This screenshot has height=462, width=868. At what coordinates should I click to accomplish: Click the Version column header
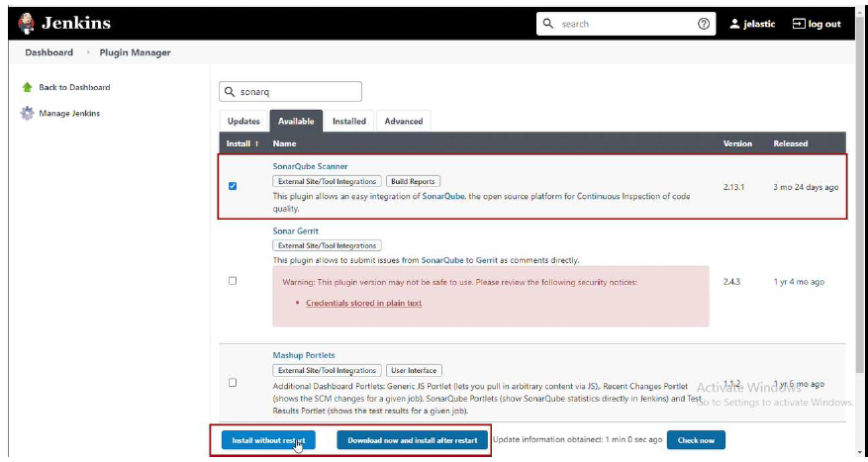coord(737,143)
